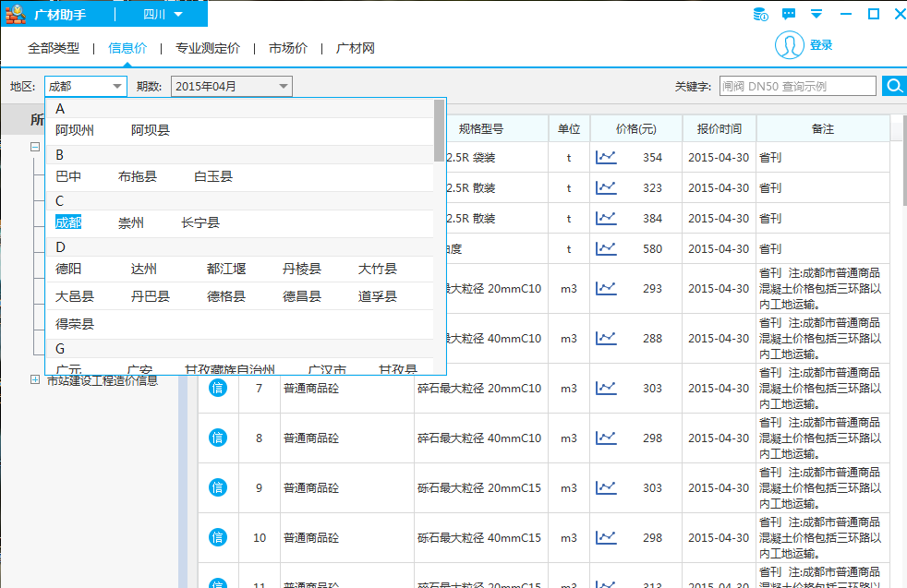Open the database coin icon in title bar

761,14
